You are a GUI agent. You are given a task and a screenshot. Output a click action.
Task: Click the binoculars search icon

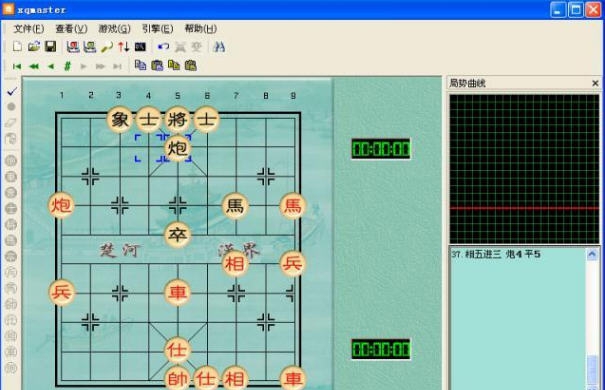(219, 47)
